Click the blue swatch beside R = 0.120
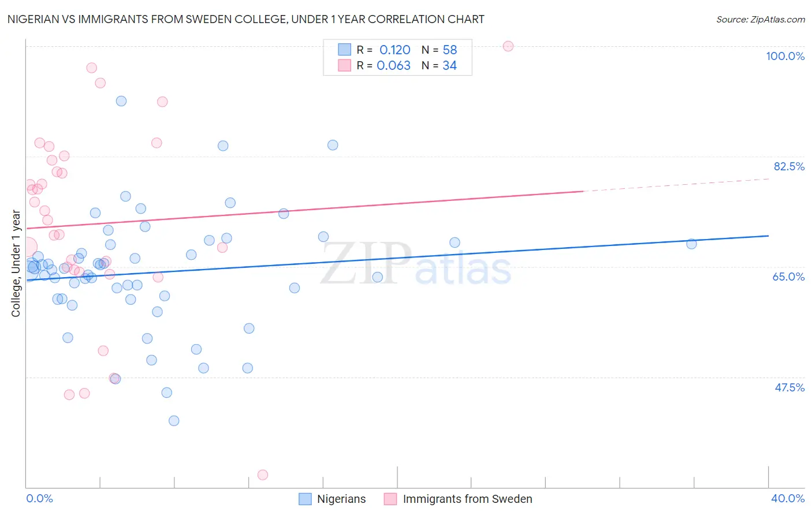This screenshot has width=812, height=515. [x=345, y=50]
